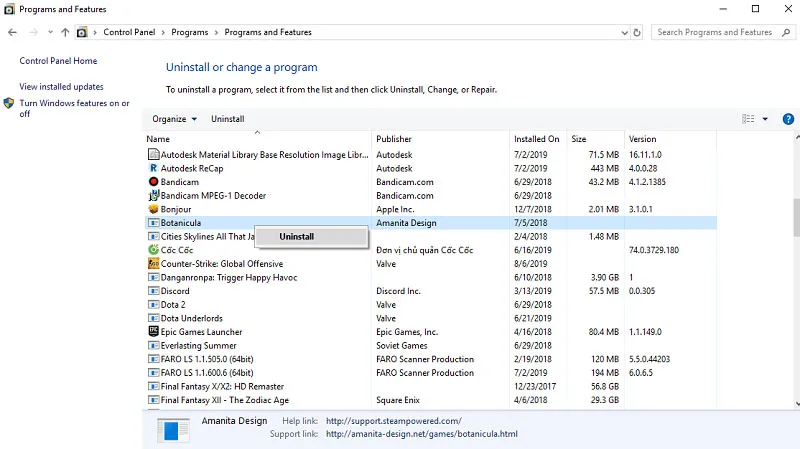The width and height of the screenshot is (800, 449).
Task: Click the 29.3 GB size value
Action: [x=605, y=401]
